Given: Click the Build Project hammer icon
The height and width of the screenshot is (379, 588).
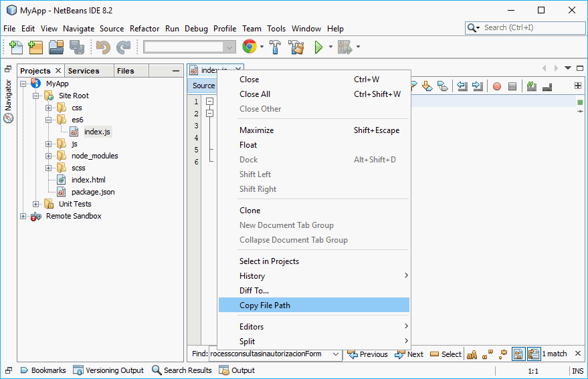Looking at the screenshot, I should [x=275, y=47].
